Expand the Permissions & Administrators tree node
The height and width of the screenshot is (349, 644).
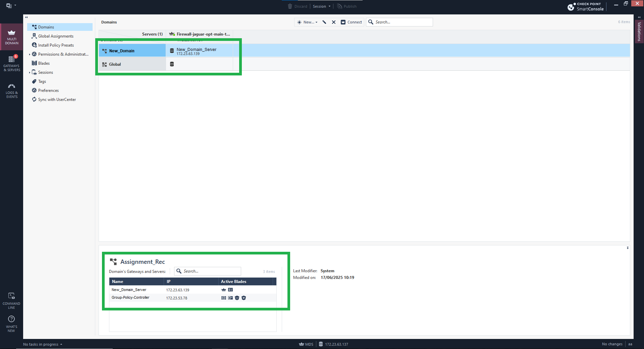tap(30, 54)
